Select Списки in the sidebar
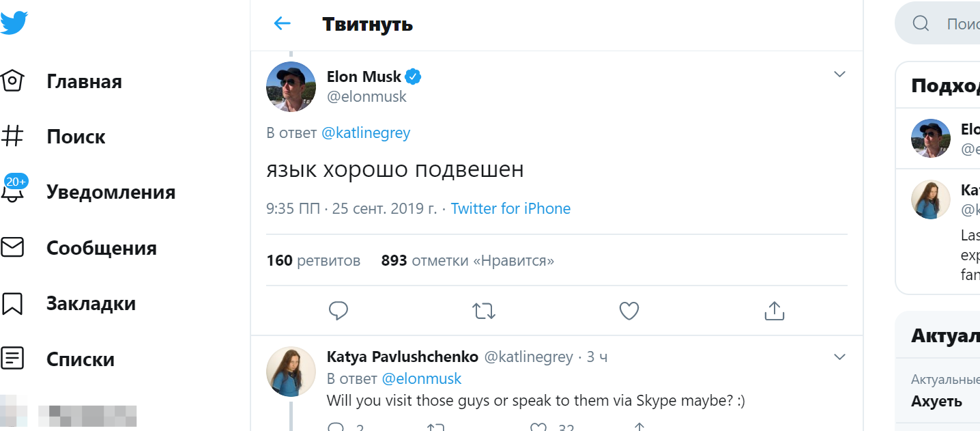 (x=80, y=359)
